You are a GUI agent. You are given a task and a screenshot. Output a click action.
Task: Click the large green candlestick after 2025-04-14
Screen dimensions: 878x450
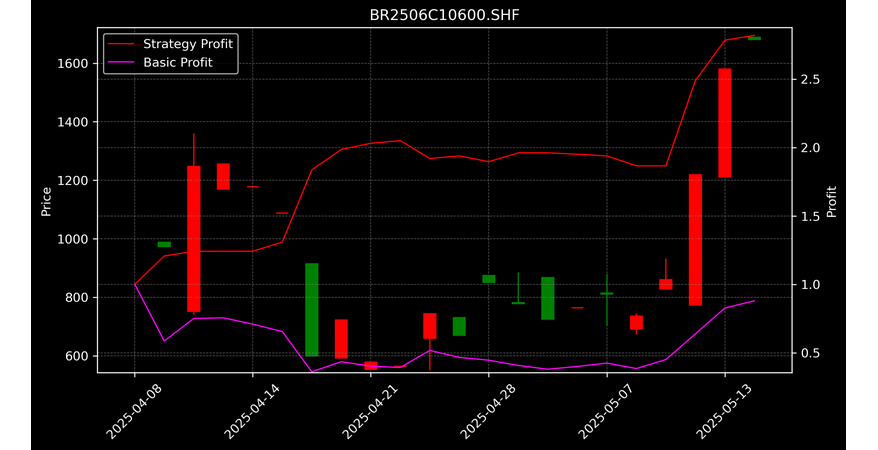[312, 310]
